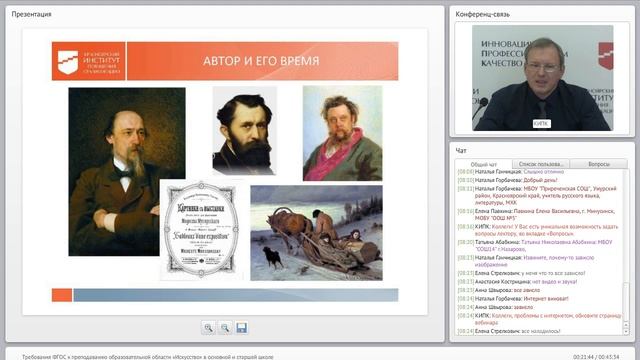Save the slide with the floppy icon
640x360 pixels.
pyautogui.click(x=242, y=328)
